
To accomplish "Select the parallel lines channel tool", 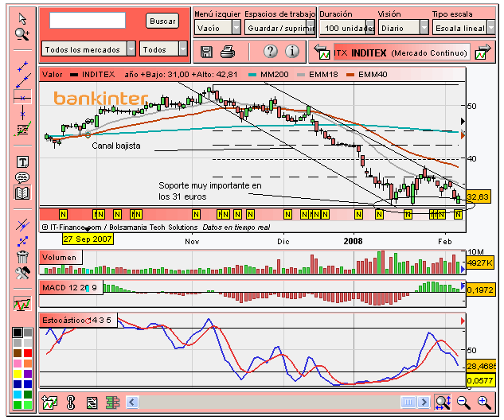I will [22, 225].
